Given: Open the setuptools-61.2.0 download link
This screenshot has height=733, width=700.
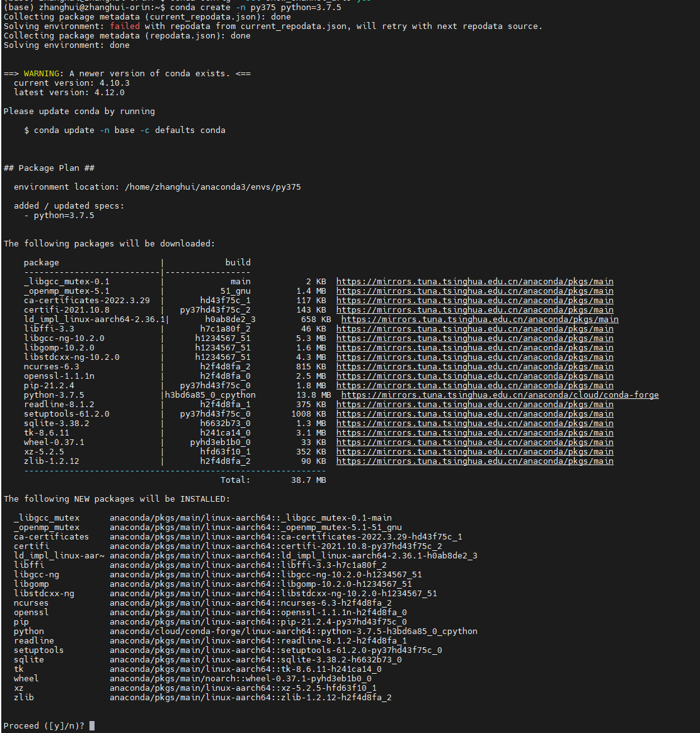Looking at the screenshot, I should (474, 414).
